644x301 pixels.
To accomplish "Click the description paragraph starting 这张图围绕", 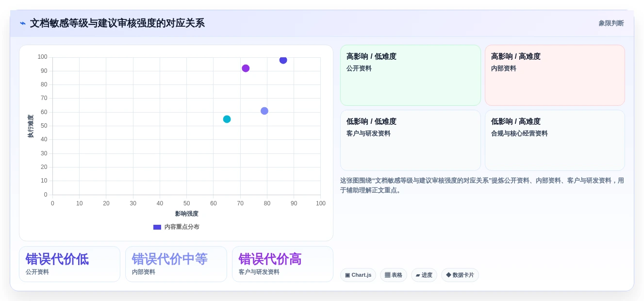I will point(482,185).
